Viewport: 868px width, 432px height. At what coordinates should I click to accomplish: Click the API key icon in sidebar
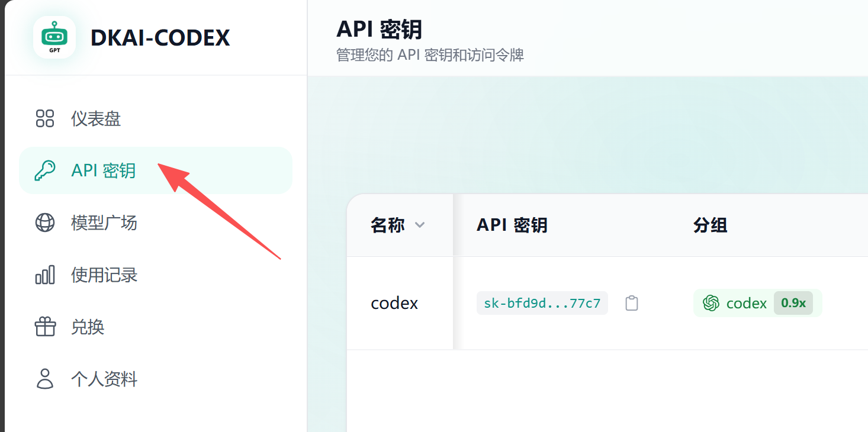tap(45, 170)
